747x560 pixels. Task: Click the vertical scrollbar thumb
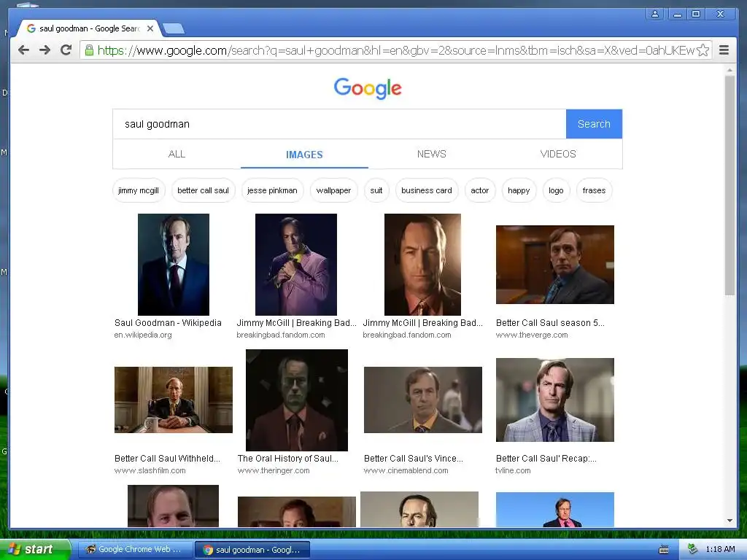tap(729, 184)
